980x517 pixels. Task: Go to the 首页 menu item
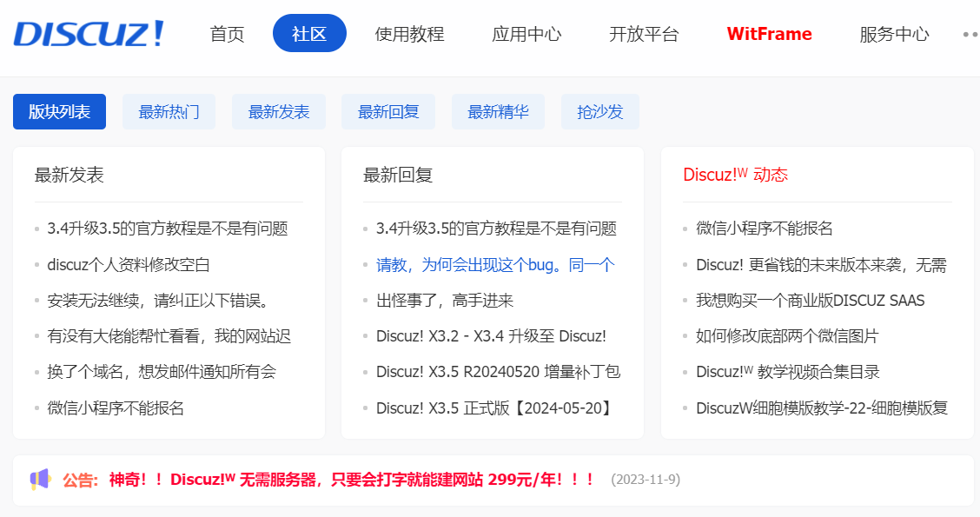point(226,33)
